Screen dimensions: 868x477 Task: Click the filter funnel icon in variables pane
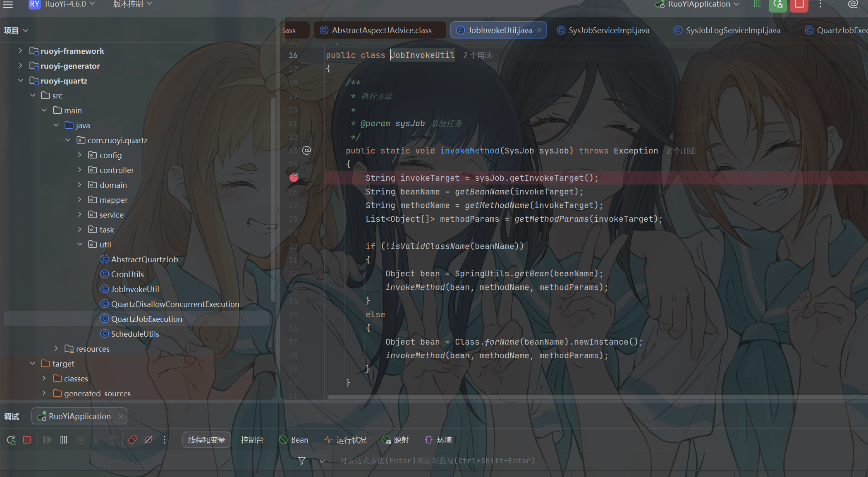(x=302, y=461)
